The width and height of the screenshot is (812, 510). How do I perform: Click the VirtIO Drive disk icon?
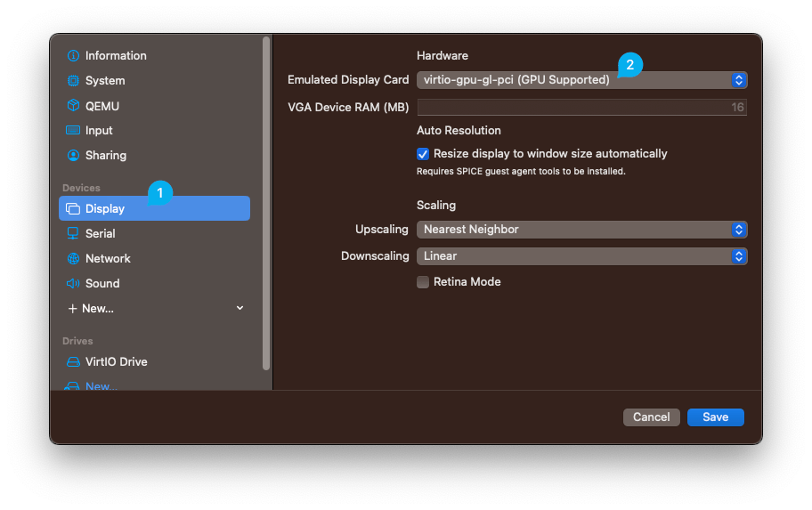point(73,361)
